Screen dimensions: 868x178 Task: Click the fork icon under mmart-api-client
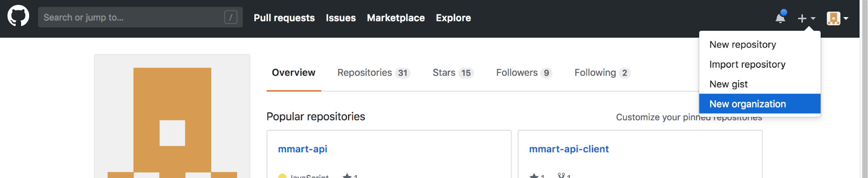point(561,175)
